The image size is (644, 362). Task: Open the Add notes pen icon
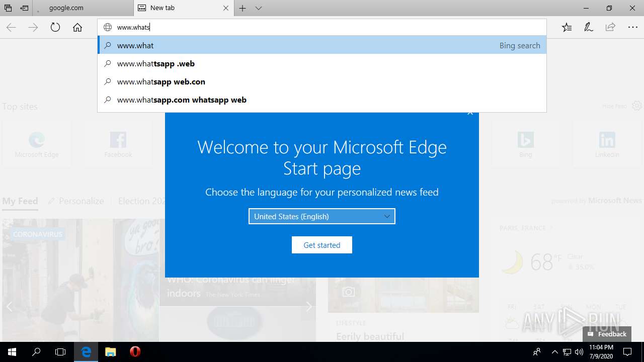588,28
